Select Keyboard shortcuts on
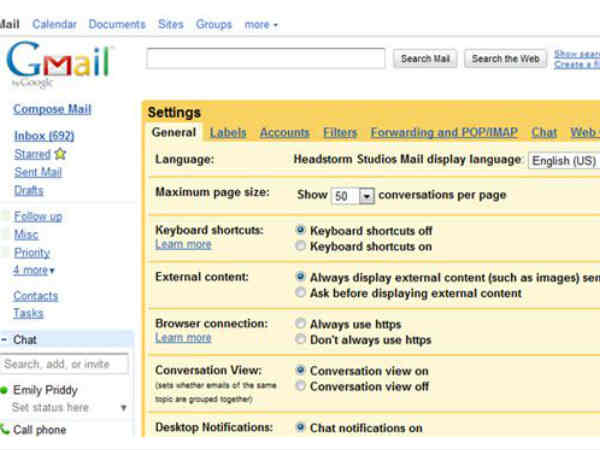 [x=300, y=246]
